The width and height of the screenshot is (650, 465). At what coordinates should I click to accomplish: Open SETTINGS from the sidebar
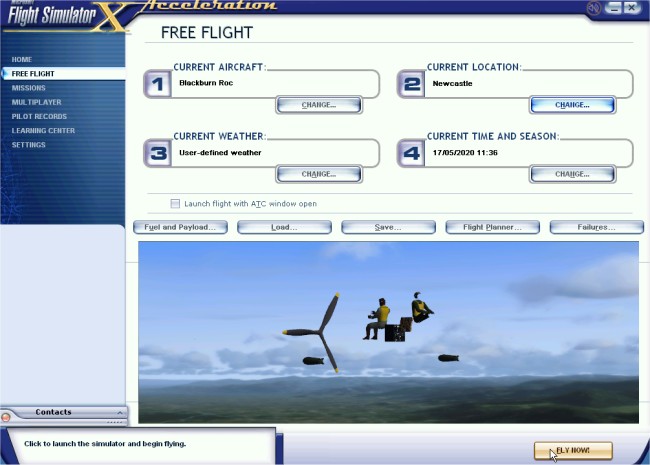point(28,145)
